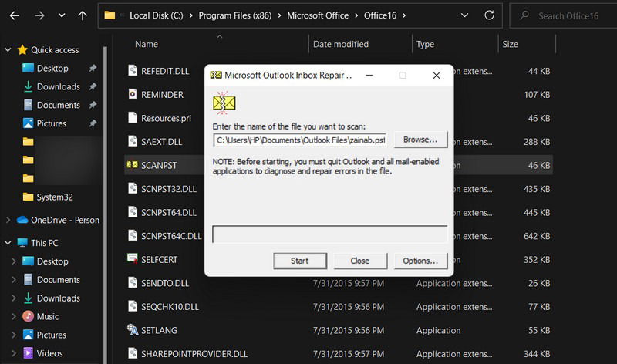The height and width of the screenshot is (364, 617).
Task: Click Browse in Inbox Repair dialog
Action: pyautogui.click(x=420, y=140)
